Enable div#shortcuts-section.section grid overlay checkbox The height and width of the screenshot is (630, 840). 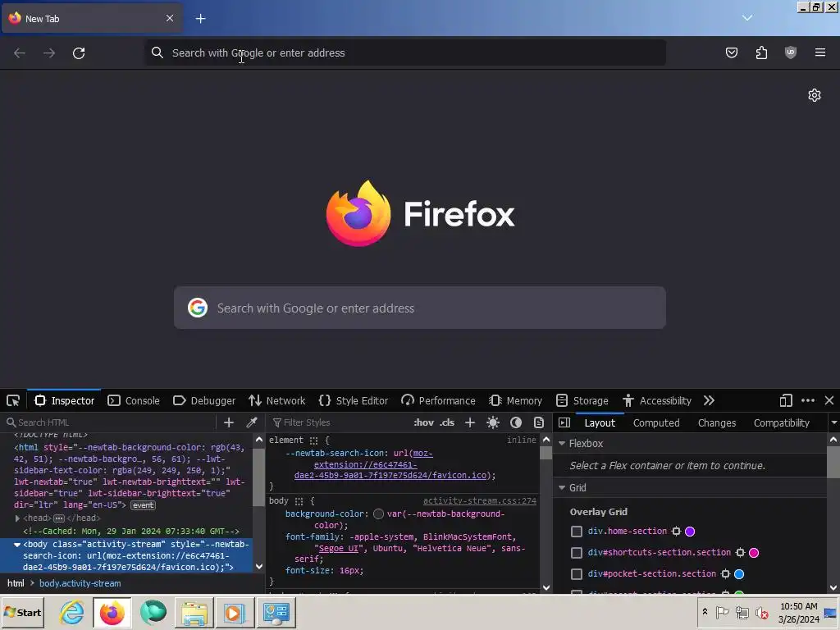click(x=577, y=553)
